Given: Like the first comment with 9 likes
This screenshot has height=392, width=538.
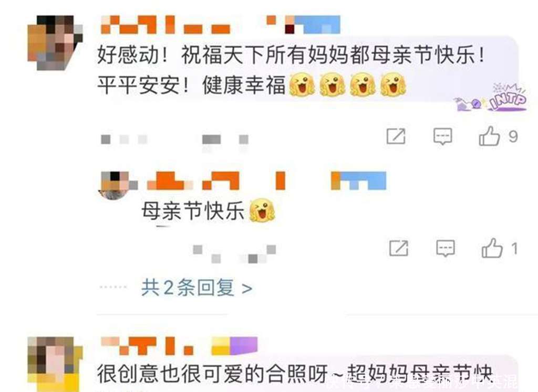Looking at the screenshot, I should click(x=489, y=136).
